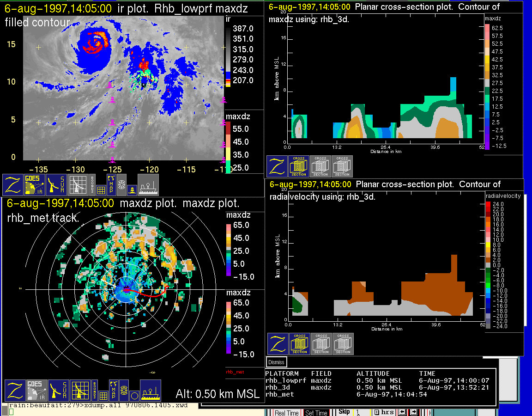Click the ship icon in the radar panel
Screen dimensions: 532x416
tap(150, 391)
